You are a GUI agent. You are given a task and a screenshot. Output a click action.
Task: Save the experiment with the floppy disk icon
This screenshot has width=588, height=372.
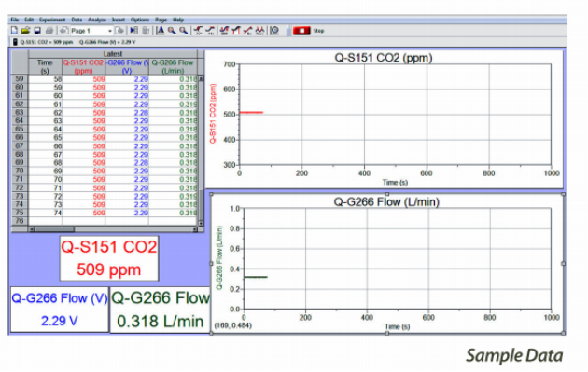point(37,31)
